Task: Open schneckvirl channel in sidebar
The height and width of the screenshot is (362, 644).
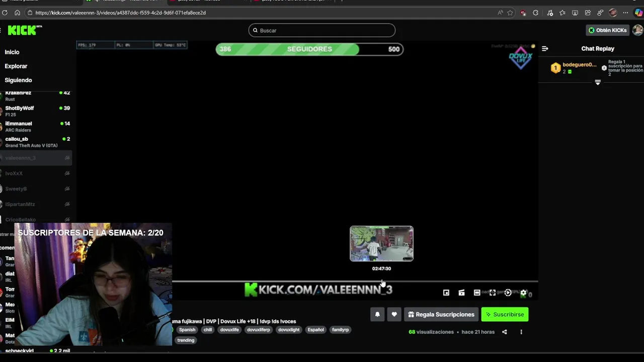Action: click(36, 351)
